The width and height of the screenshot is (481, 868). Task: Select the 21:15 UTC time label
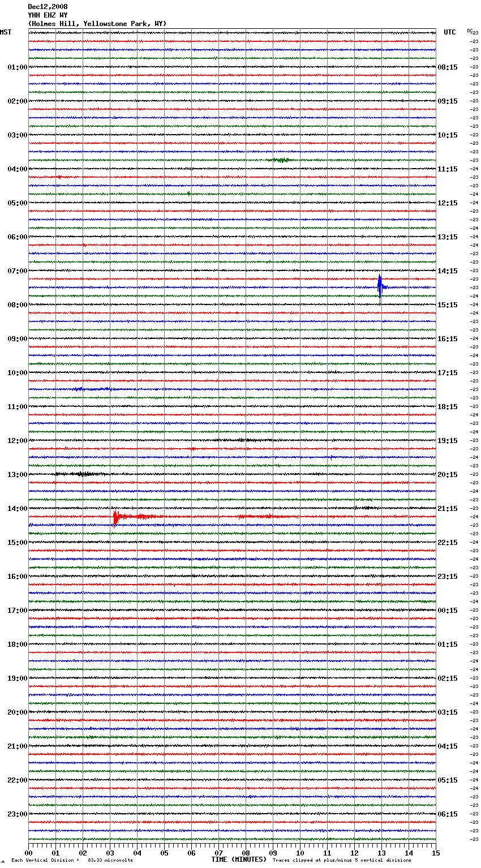[x=448, y=509]
